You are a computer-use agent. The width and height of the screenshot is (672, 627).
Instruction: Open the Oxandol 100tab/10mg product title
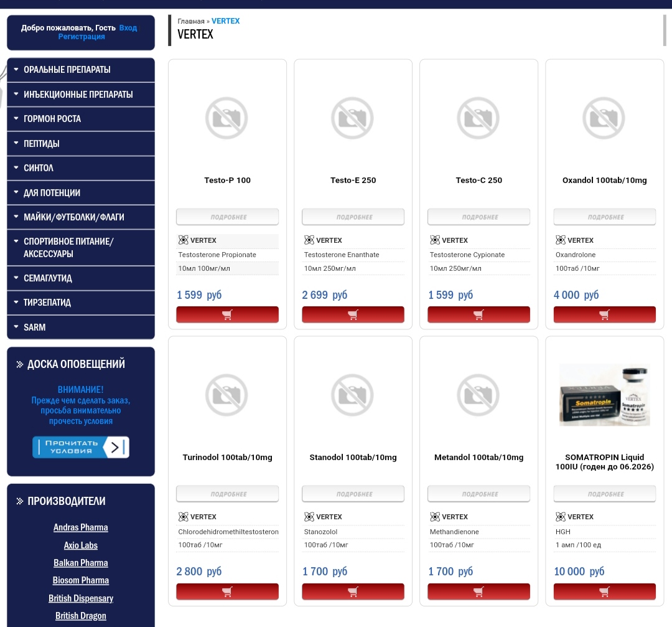(x=604, y=180)
